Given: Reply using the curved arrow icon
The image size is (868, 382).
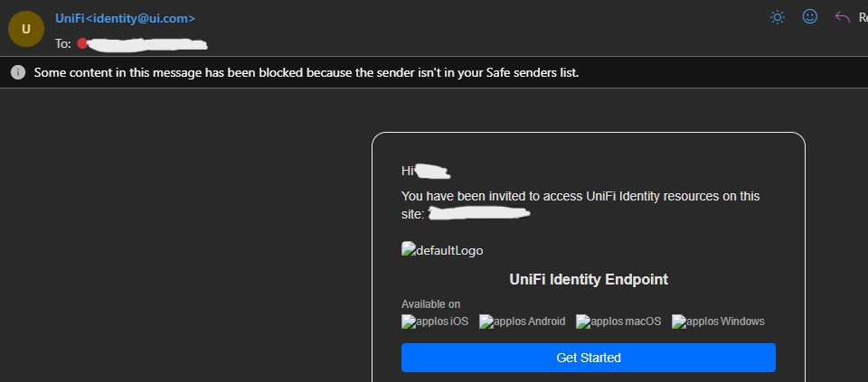Looking at the screenshot, I should point(843,17).
